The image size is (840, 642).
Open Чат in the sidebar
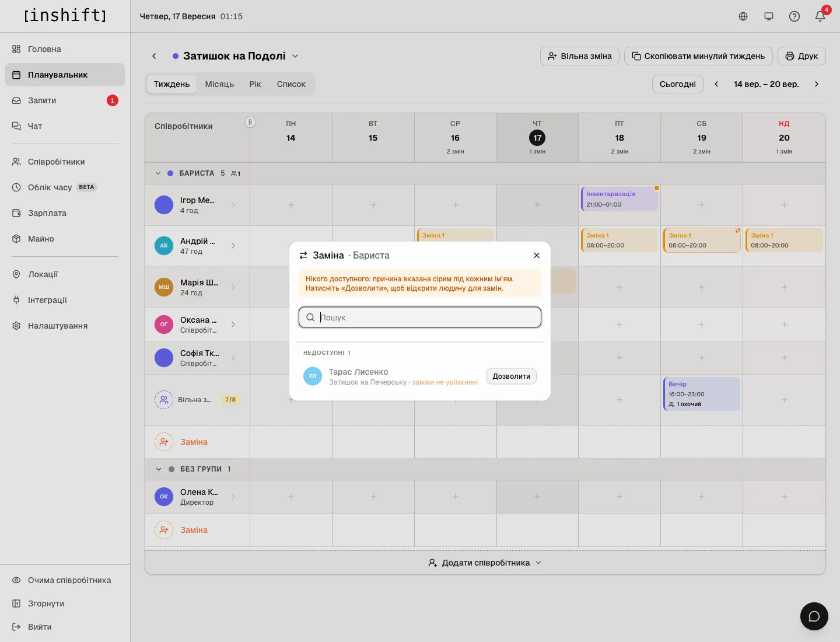[65, 126]
